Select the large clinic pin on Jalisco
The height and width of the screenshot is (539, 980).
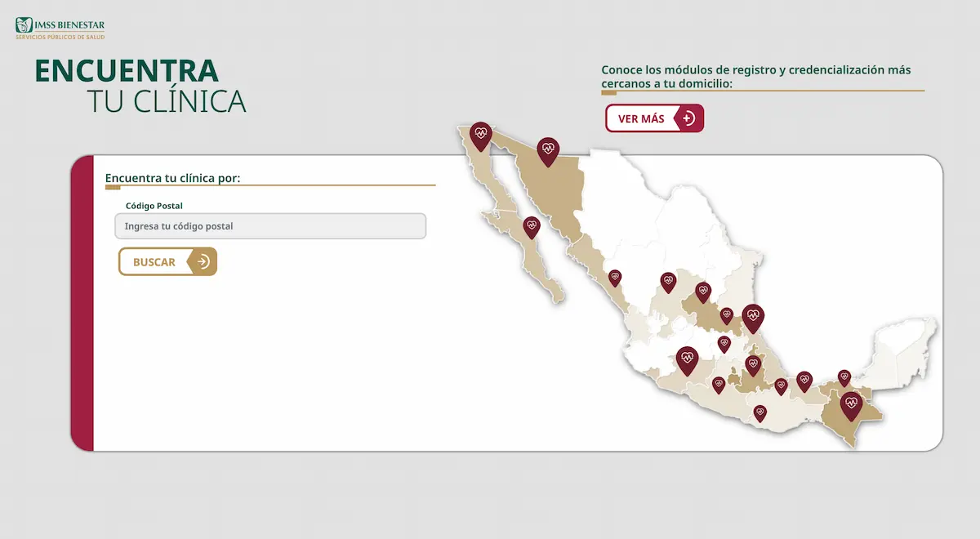pos(687,357)
